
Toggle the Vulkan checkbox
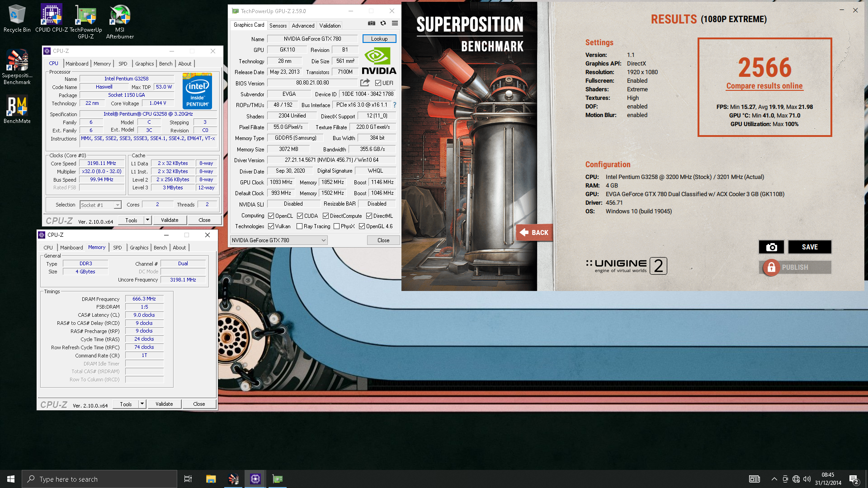[x=271, y=226]
